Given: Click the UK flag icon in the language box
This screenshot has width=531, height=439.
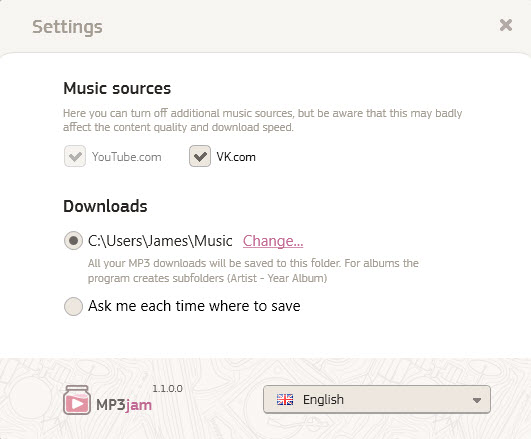Looking at the screenshot, I should pyautogui.click(x=285, y=400).
